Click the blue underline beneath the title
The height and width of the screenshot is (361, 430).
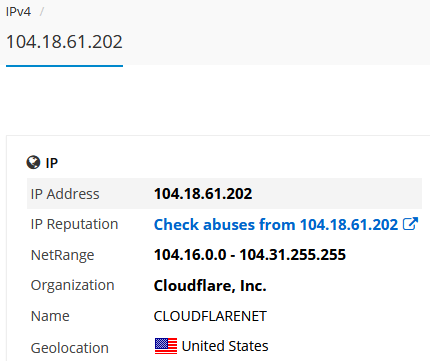[64, 66]
